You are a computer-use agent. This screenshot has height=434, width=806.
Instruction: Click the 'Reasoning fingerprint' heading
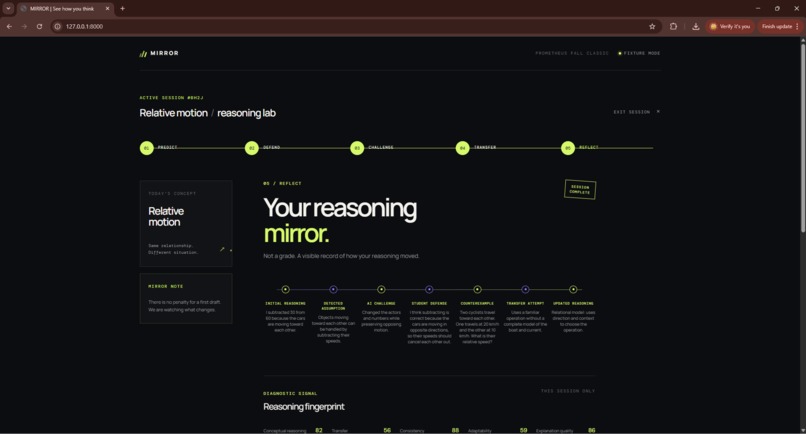[304, 407]
